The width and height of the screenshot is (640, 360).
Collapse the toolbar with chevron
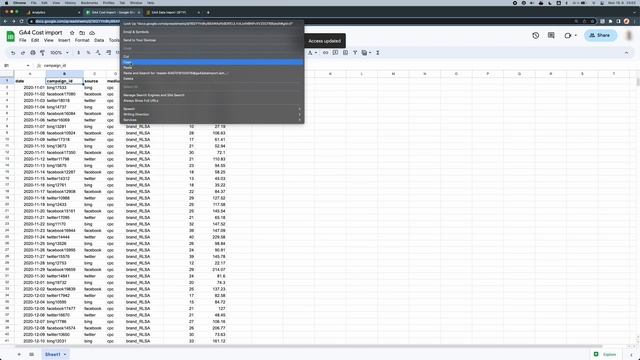coord(626,53)
